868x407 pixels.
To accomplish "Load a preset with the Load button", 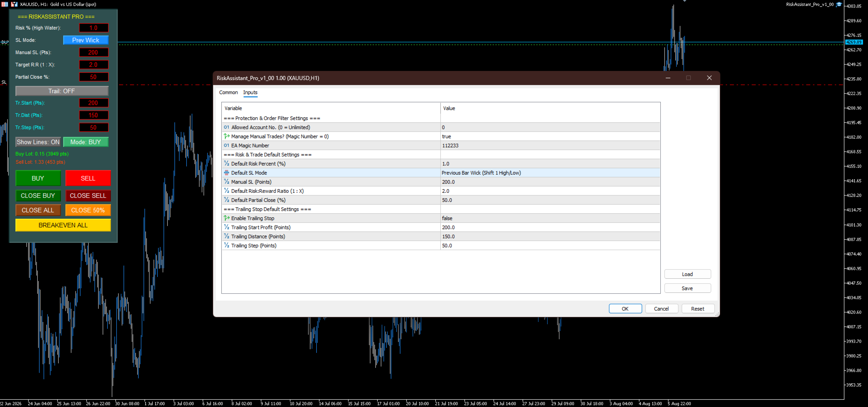I will click(688, 274).
